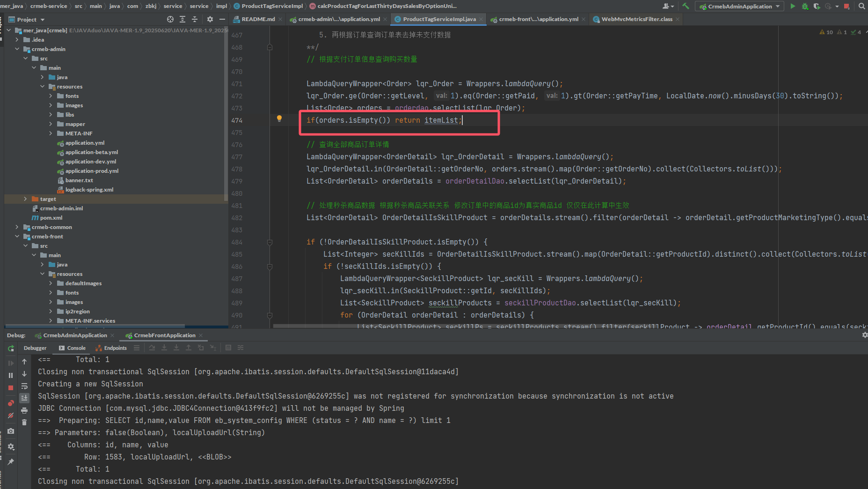Select application-prod.yml file
868x489 pixels.
pyautogui.click(x=92, y=171)
